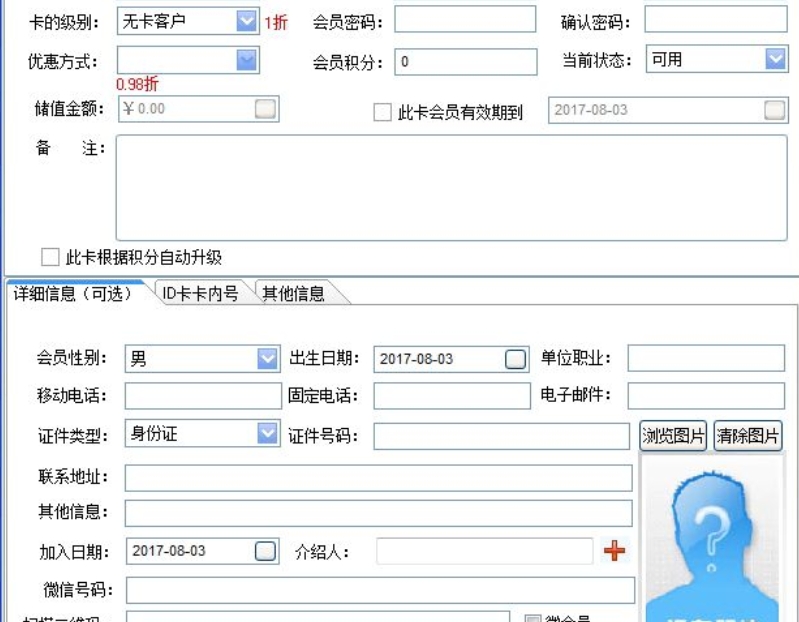Open the calendar picker for 出生日期
This screenshot has height=622, width=799.
pos(515,359)
